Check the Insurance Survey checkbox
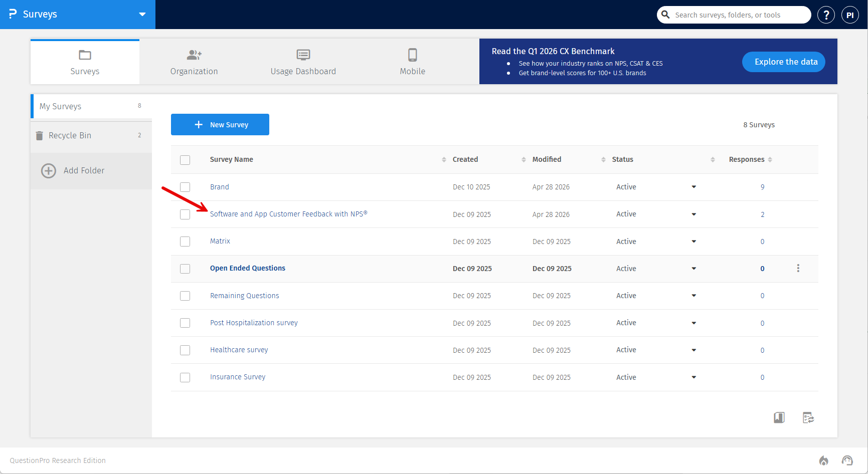The image size is (868, 474). coord(185,377)
